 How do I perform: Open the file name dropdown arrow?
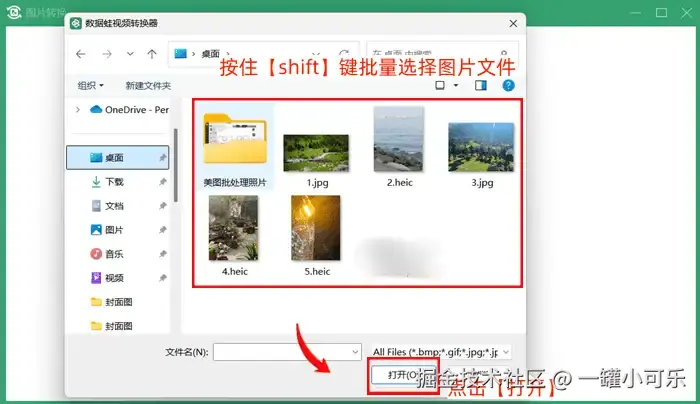point(355,352)
